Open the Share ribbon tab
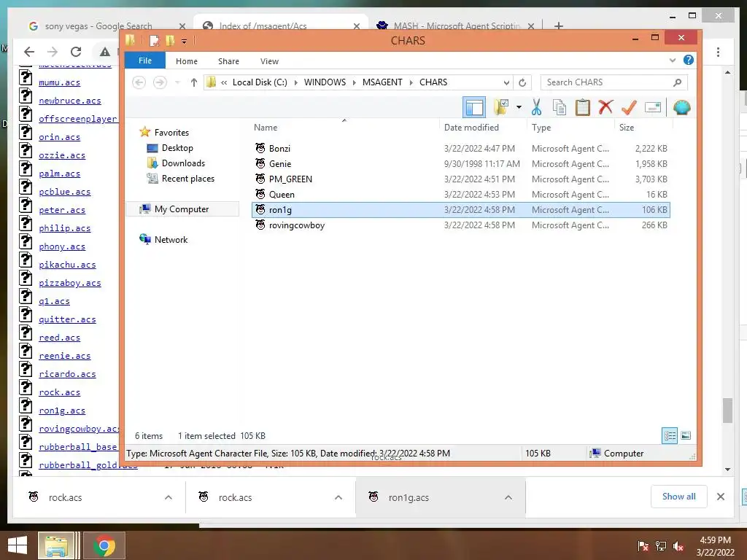 [x=228, y=61]
